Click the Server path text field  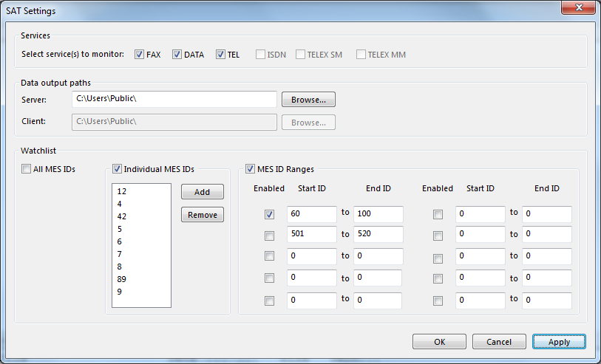(174, 99)
